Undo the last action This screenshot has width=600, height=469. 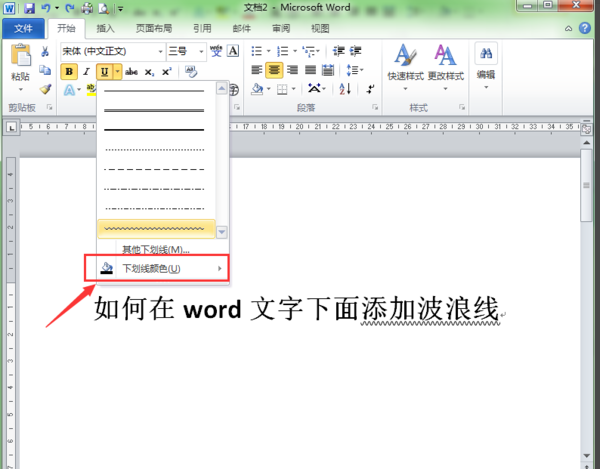click(x=46, y=8)
